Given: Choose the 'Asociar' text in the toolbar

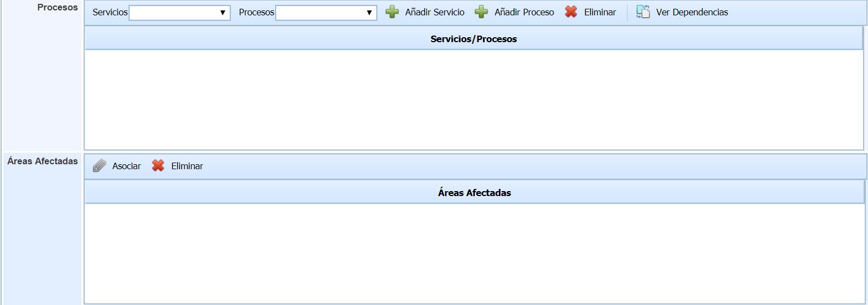Looking at the screenshot, I should point(126,166).
